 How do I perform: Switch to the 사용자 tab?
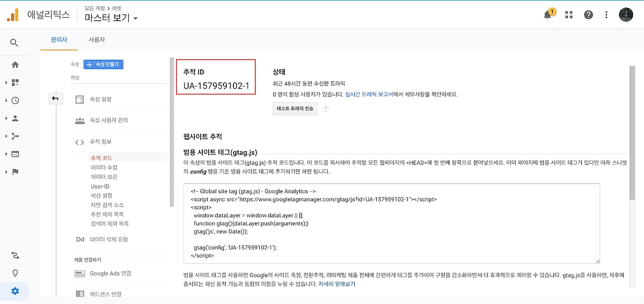pos(97,40)
